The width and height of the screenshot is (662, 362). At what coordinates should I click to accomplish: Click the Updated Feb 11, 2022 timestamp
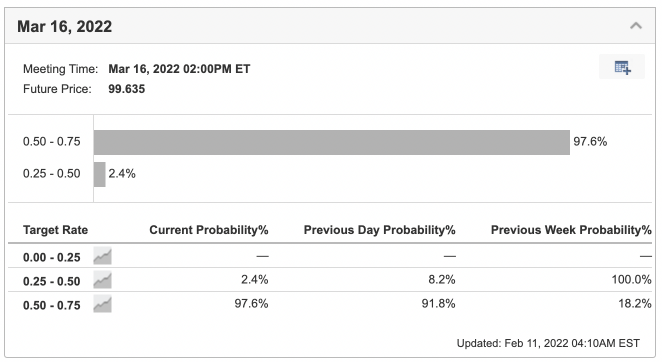[x=548, y=343]
